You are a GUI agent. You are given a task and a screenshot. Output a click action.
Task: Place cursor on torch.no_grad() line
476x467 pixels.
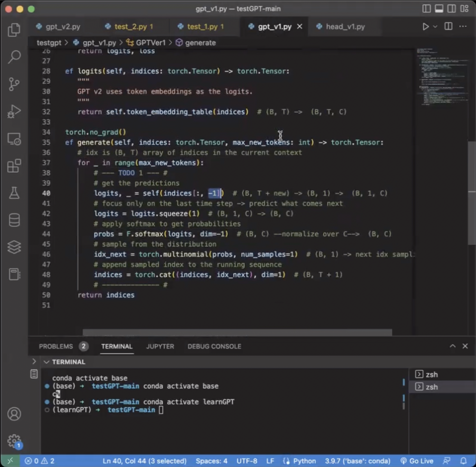96,132
